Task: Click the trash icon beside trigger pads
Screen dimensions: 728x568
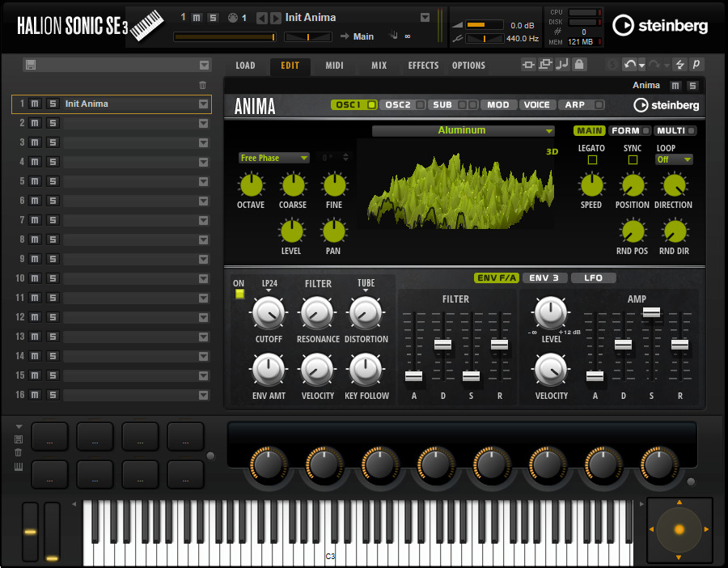Action: pos(19,452)
